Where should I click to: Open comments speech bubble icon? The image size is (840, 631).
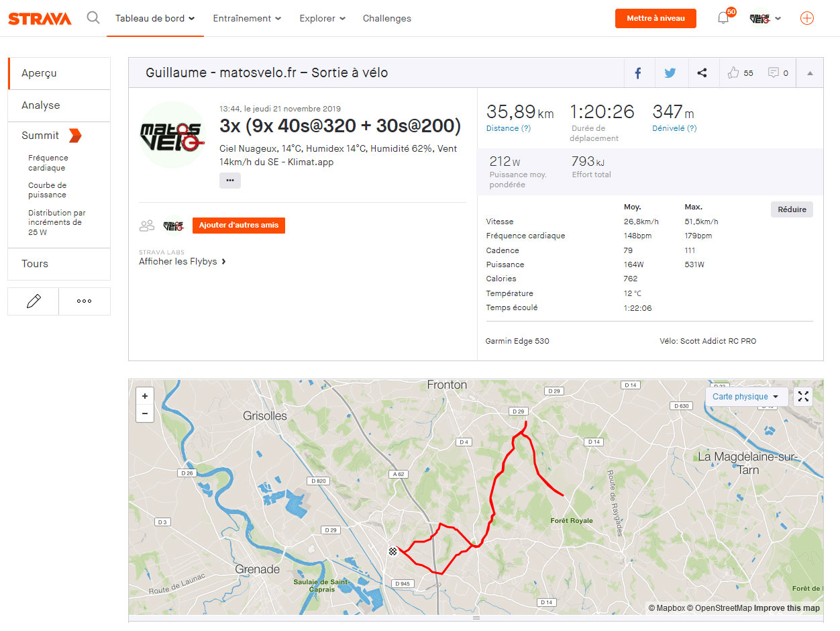[774, 72]
